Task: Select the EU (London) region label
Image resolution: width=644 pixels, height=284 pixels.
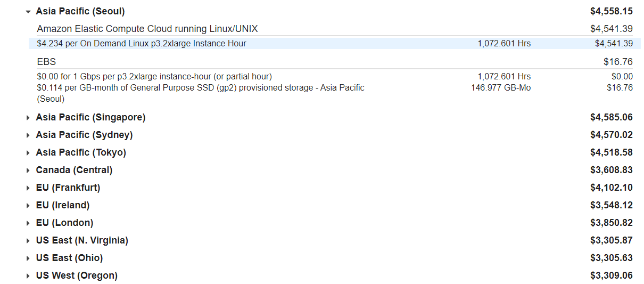Action: pos(64,223)
